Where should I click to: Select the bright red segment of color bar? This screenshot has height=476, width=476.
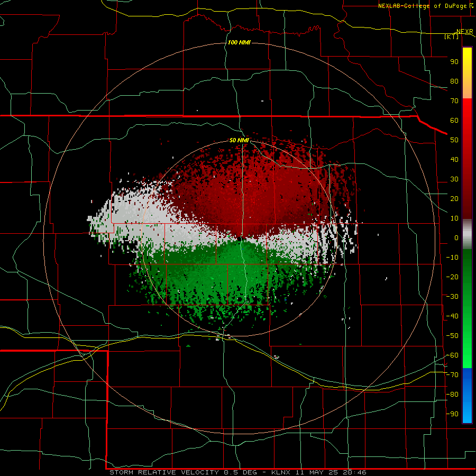(x=467, y=122)
